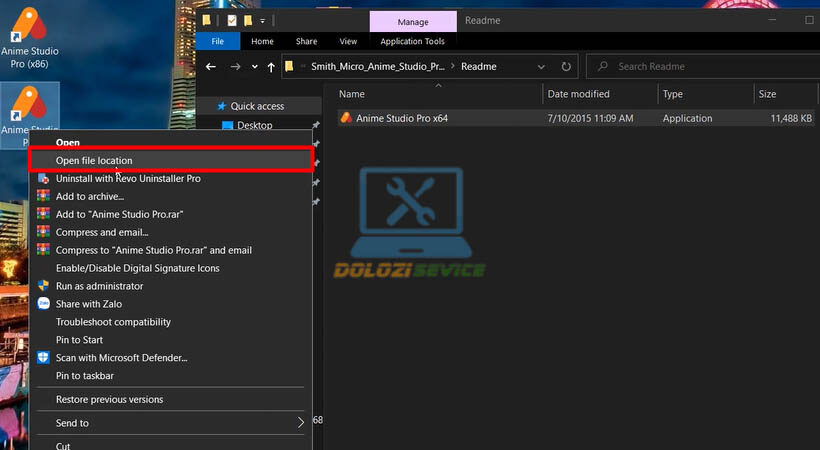Expand the Send to submenu
This screenshot has height=450, width=820.
(x=301, y=423)
